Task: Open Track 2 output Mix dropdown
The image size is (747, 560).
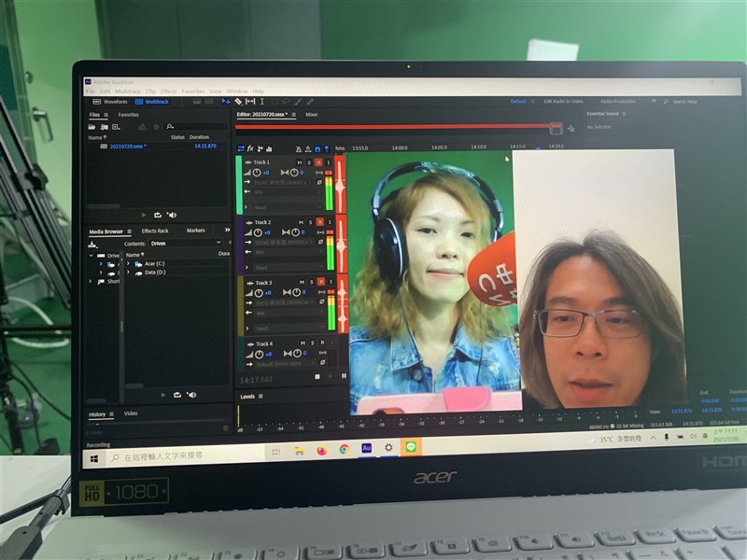Action: click(288, 252)
